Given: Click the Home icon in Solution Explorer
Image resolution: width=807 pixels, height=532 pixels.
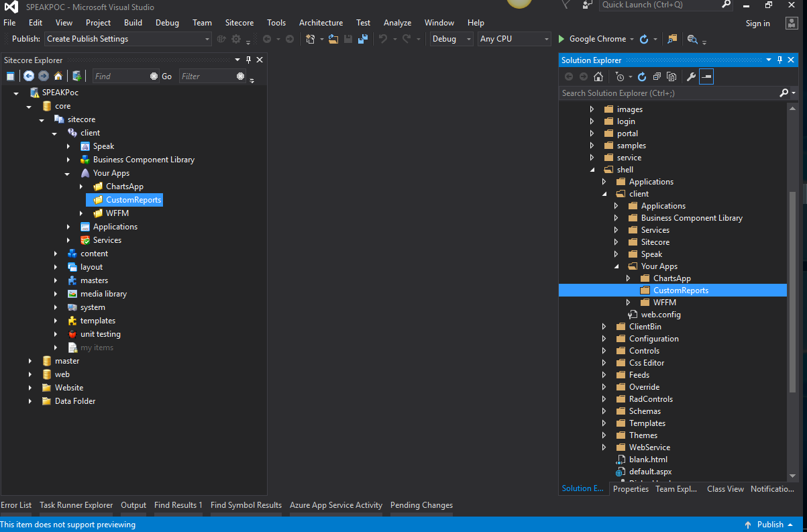Looking at the screenshot, I should click(598, 76).
